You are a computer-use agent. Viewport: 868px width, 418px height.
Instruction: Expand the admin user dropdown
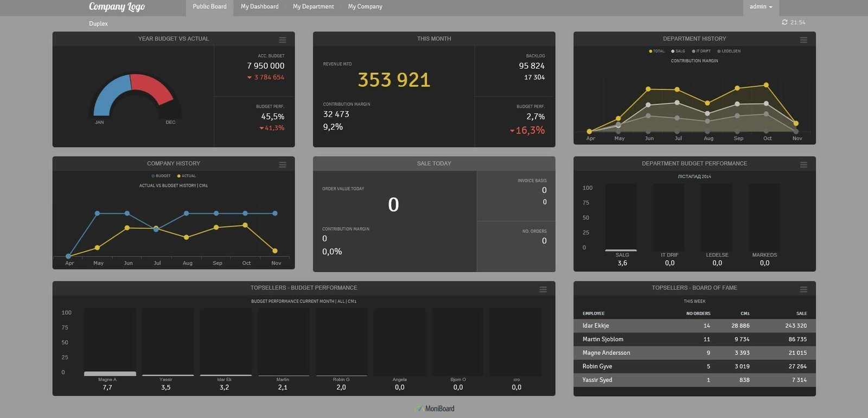click(761, 7)
